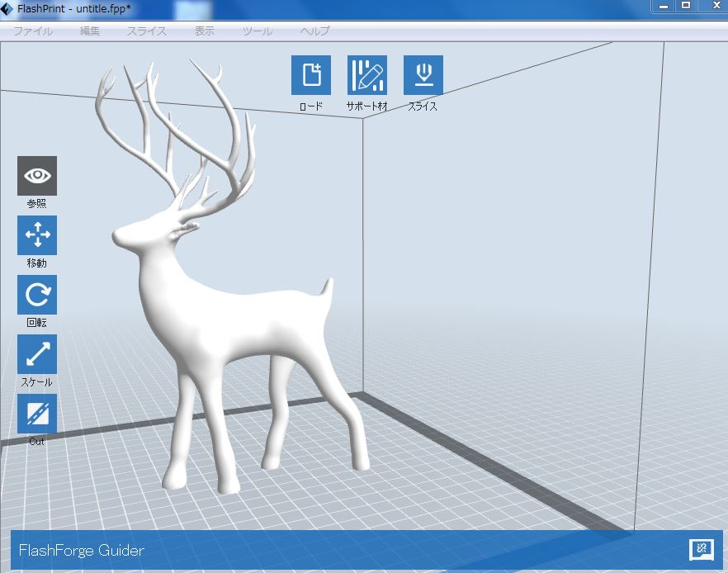Click the FlashPrint app logo in title bar
The height and width of the screenshot is (573, 728).
coord(7,8)
